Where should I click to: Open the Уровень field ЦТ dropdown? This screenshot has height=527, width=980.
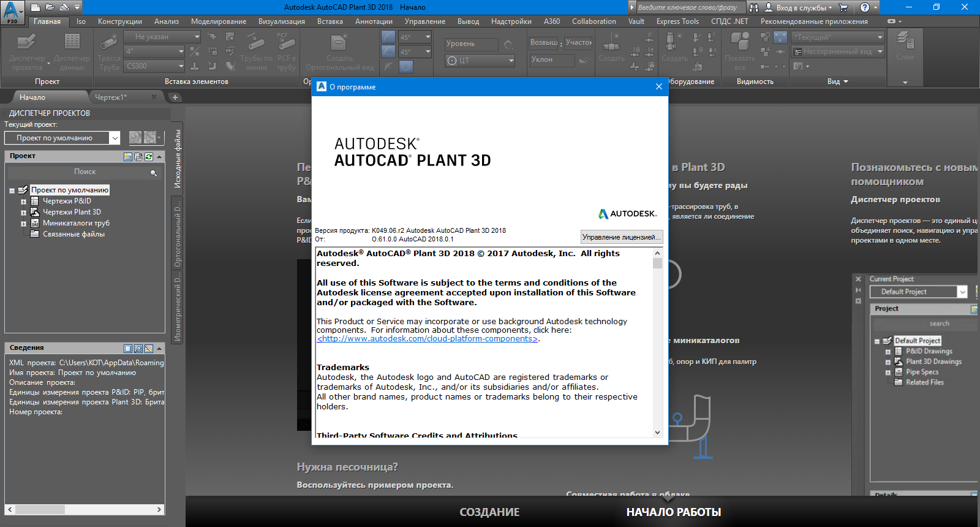coord(480,61)
